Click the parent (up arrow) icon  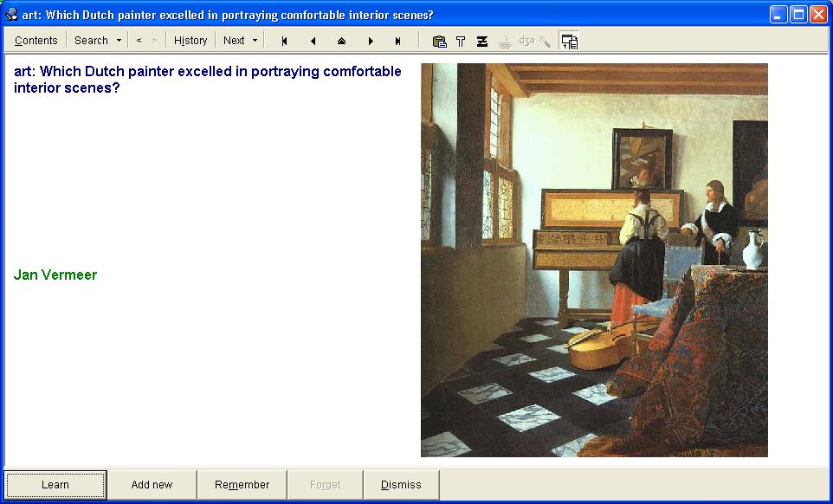341,41
